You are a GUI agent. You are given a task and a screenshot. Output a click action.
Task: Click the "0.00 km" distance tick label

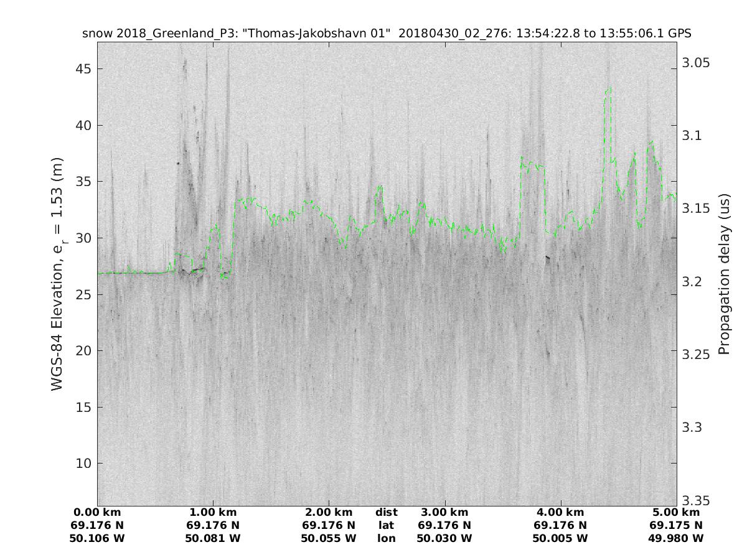point(98,513)
